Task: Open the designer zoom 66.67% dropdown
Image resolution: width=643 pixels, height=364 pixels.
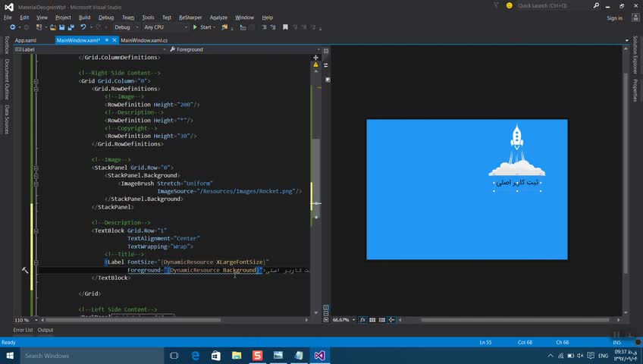Action: tap(353, 320)
